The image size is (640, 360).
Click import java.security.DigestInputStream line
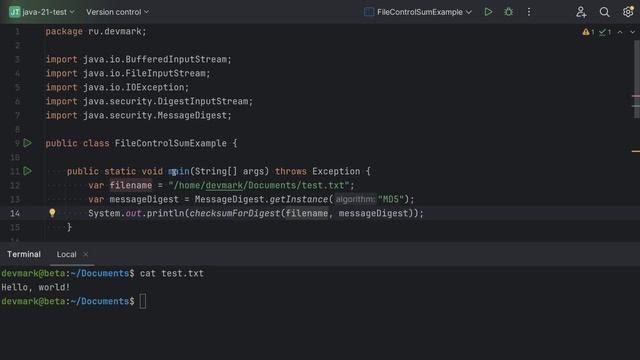149,101
